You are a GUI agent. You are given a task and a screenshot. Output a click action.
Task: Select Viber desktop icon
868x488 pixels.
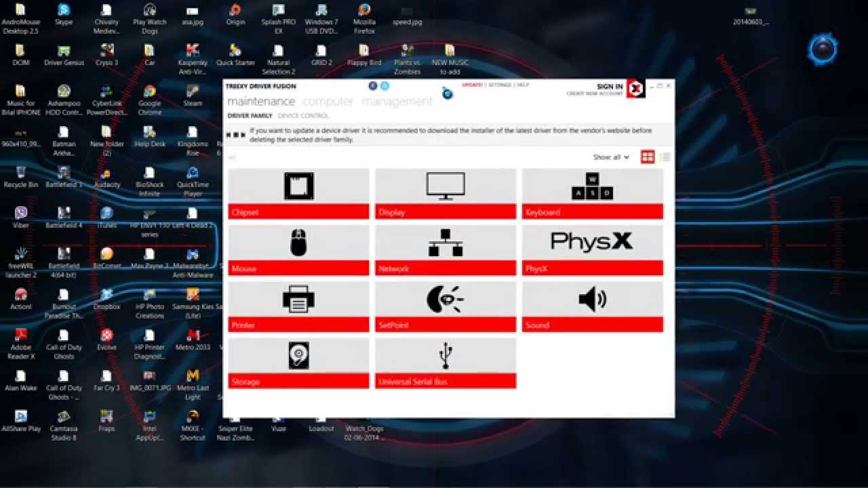click(20, 218)
